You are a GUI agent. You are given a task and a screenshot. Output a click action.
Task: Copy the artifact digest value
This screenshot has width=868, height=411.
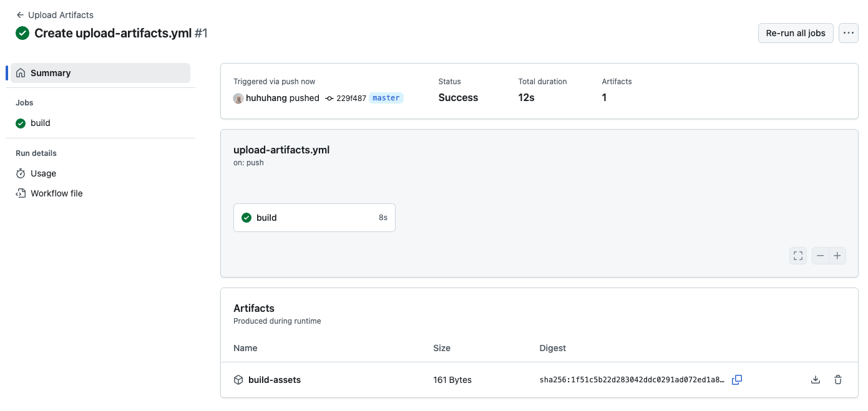click(x=737, y=379)
